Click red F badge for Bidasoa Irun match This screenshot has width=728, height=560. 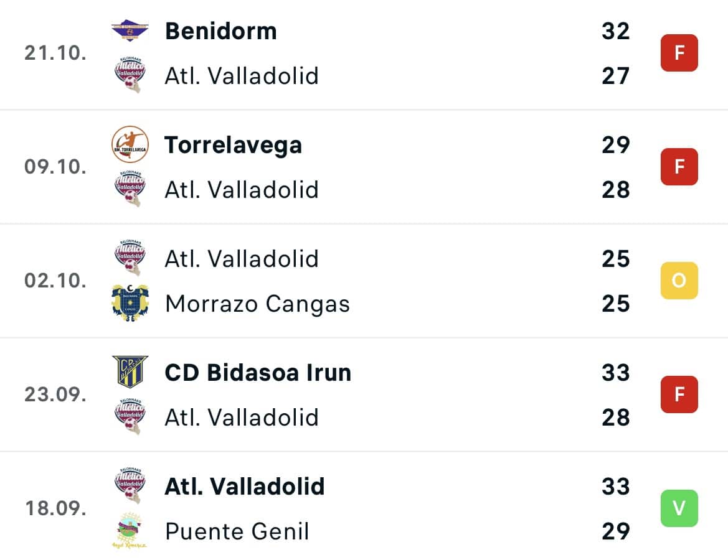tap(679, 394)
